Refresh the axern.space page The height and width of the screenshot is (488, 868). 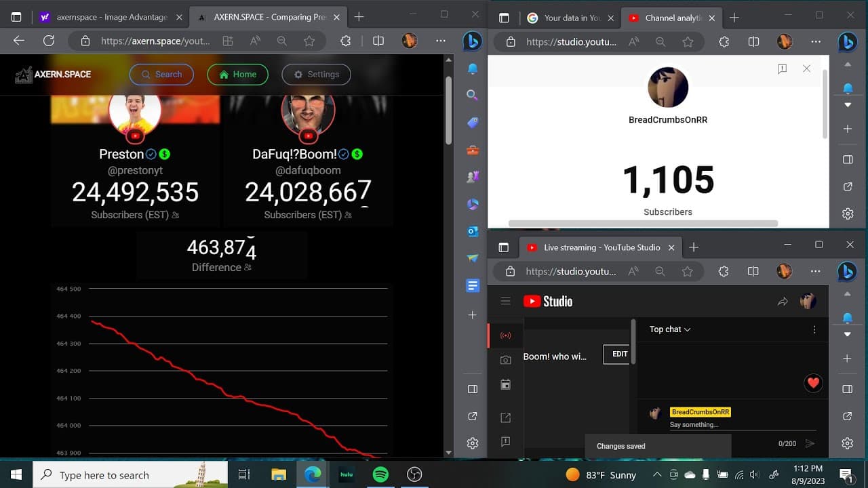coord(49,41)
